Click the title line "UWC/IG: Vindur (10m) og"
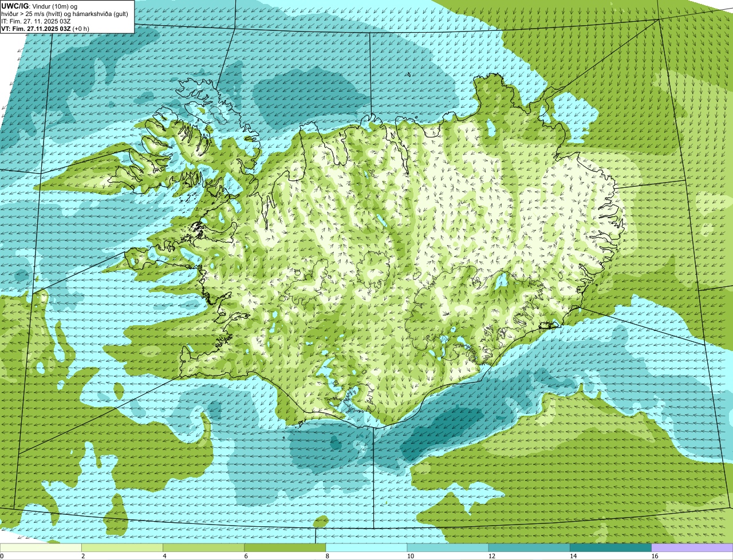 tap(39, 5)
